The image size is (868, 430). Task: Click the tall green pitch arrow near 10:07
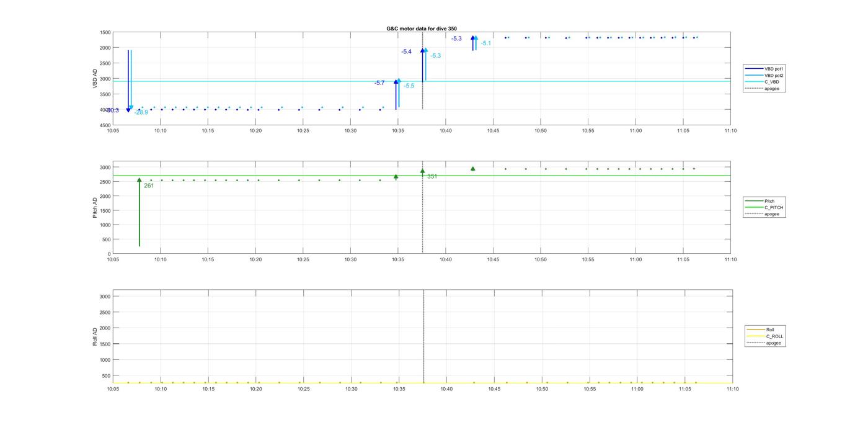pyautogui.click(x=139, y=212)
